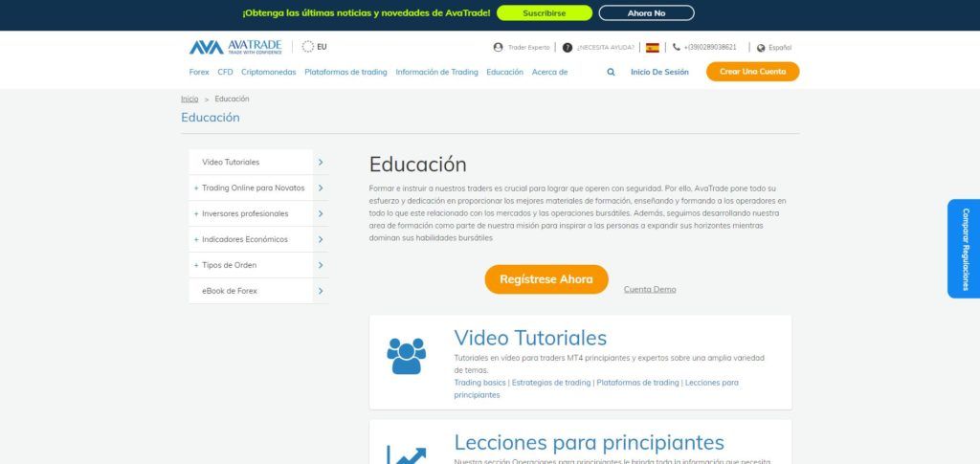Click Crear Una Cuenta button
This screenshot has width=980, height=464.
[752, 71]
